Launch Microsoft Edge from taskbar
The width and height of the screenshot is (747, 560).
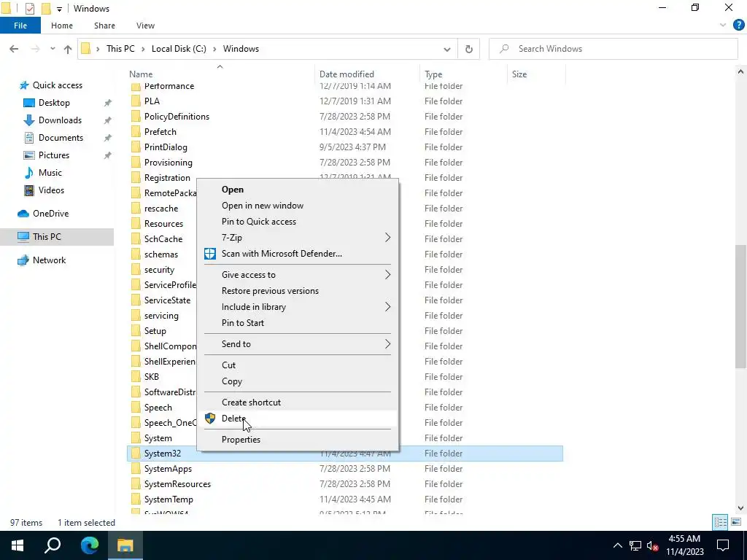(x=89, y=545)
